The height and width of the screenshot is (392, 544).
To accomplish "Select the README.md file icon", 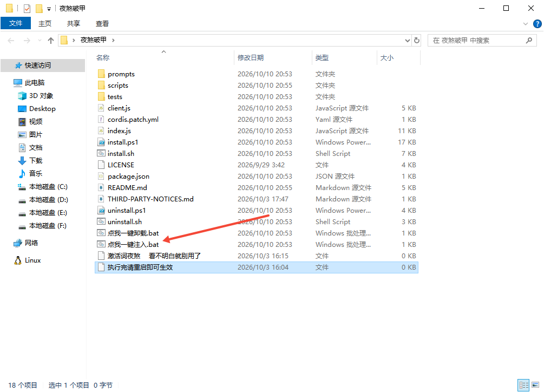I will [101, 188].
